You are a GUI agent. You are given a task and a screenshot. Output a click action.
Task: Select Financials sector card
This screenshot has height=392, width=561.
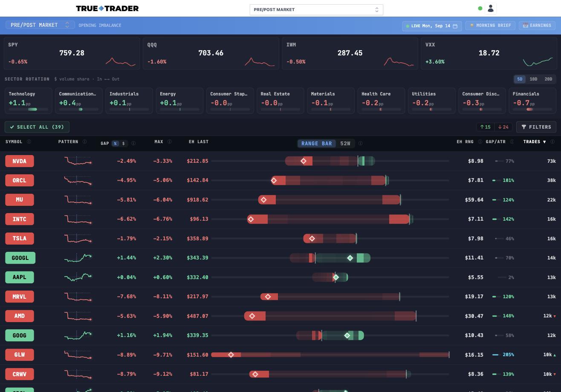(532, 101)
